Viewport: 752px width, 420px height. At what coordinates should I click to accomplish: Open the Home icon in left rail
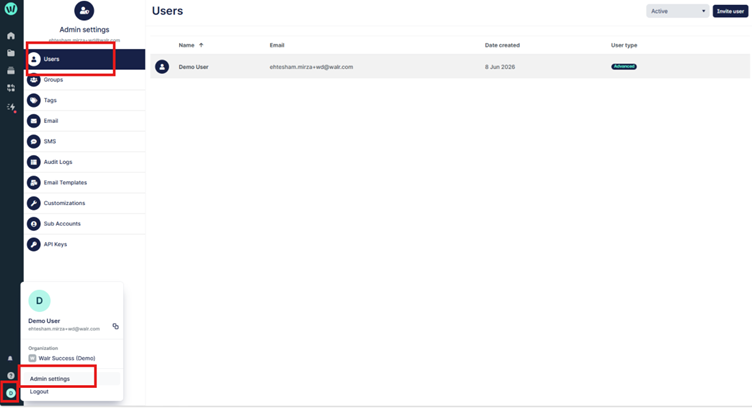point(11,36)
